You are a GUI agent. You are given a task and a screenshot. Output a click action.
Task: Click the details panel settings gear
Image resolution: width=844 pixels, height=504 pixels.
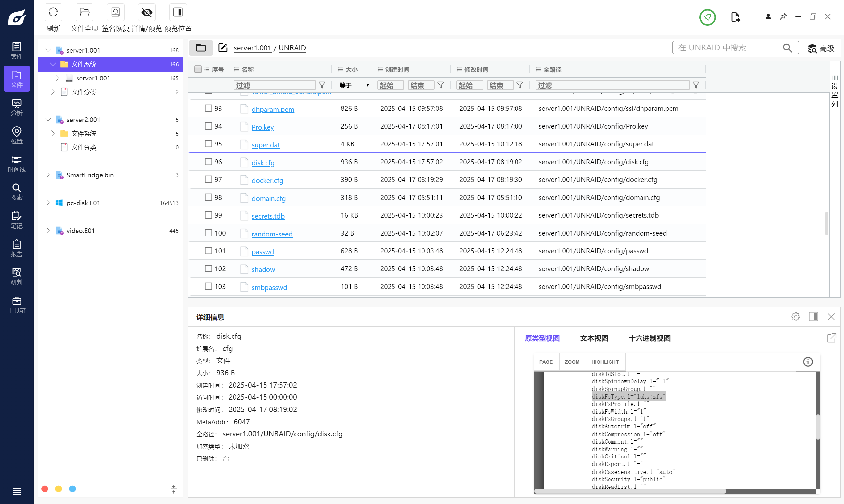(x=796, y=317)
